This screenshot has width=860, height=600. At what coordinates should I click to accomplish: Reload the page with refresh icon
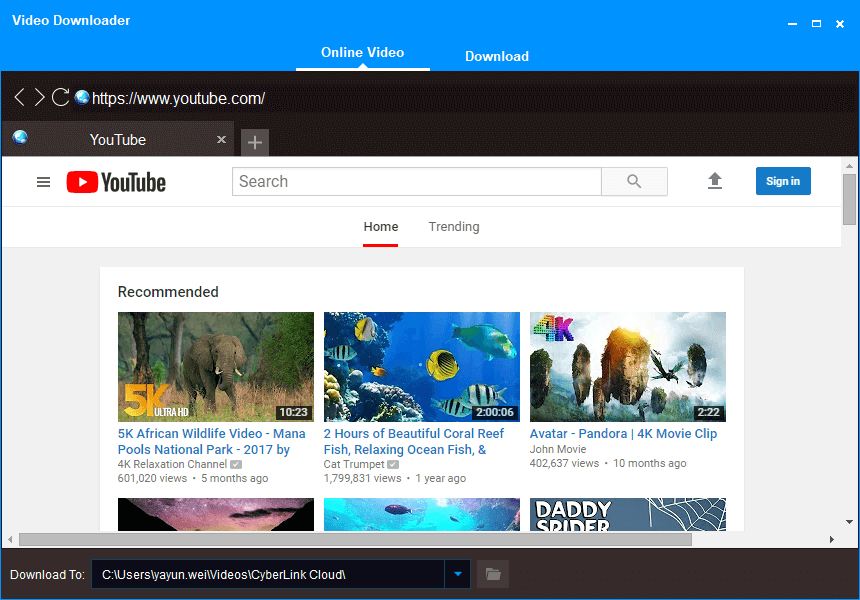pyautogui.click(x=61, y=97)
